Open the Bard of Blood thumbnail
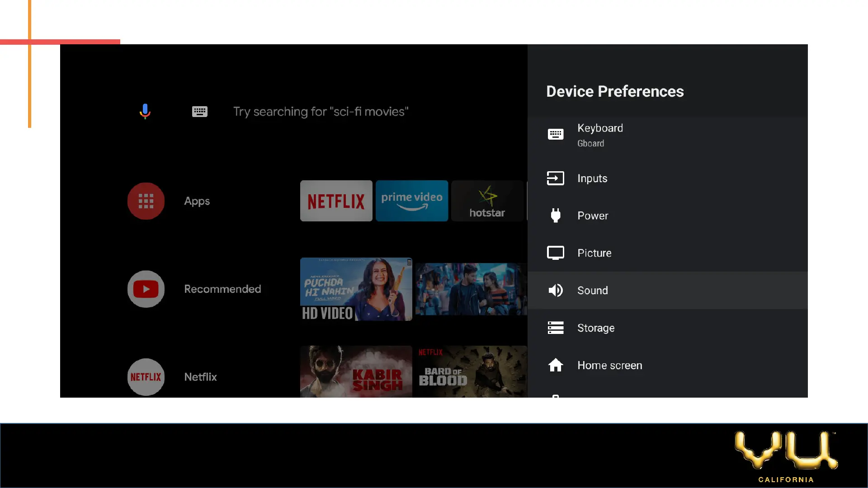This screenshot has width=868, height=488. click(471, 371)
